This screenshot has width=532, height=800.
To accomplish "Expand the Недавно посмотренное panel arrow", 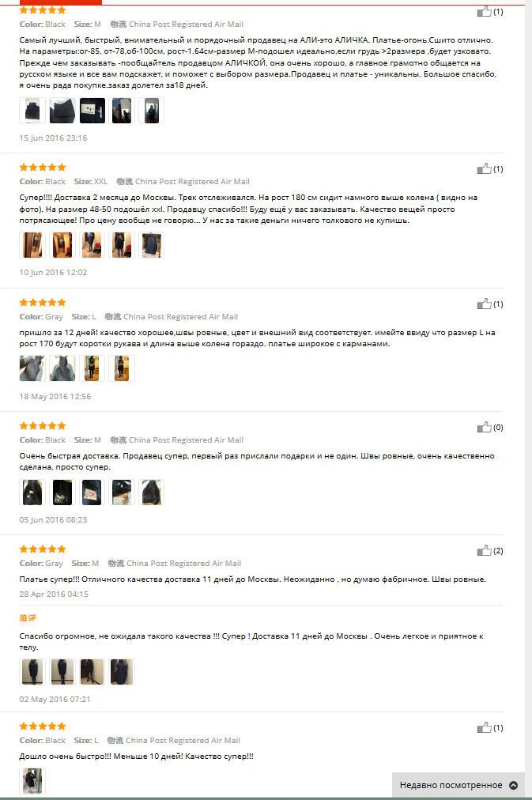I will point(514,785).
